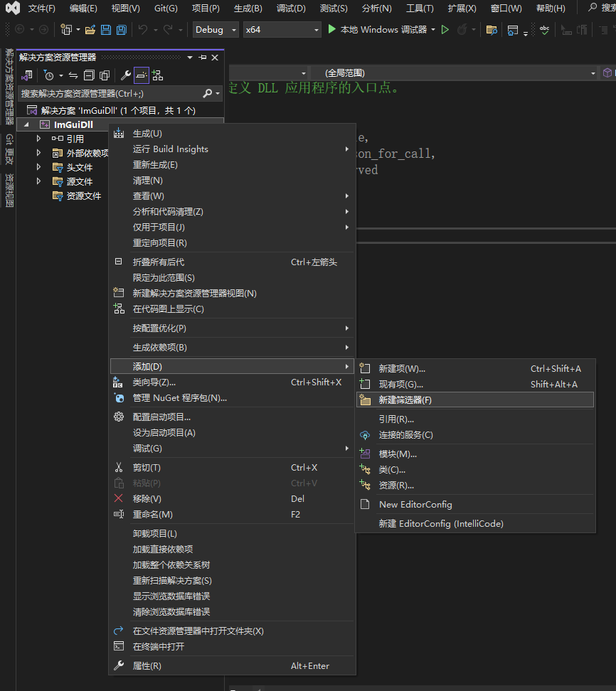
Task: Click the search magnifier in Solution Explorer
Action: [207, 93]
